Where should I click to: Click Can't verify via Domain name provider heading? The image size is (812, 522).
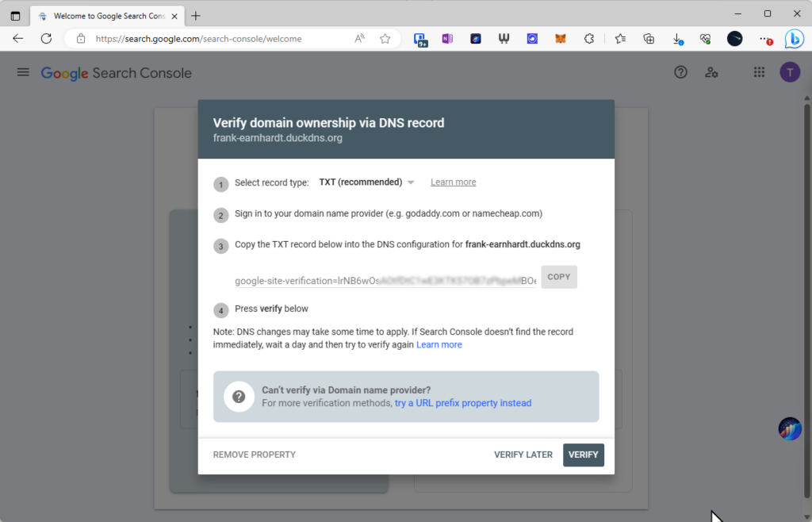pyautogui.click(x=346, y=390)
